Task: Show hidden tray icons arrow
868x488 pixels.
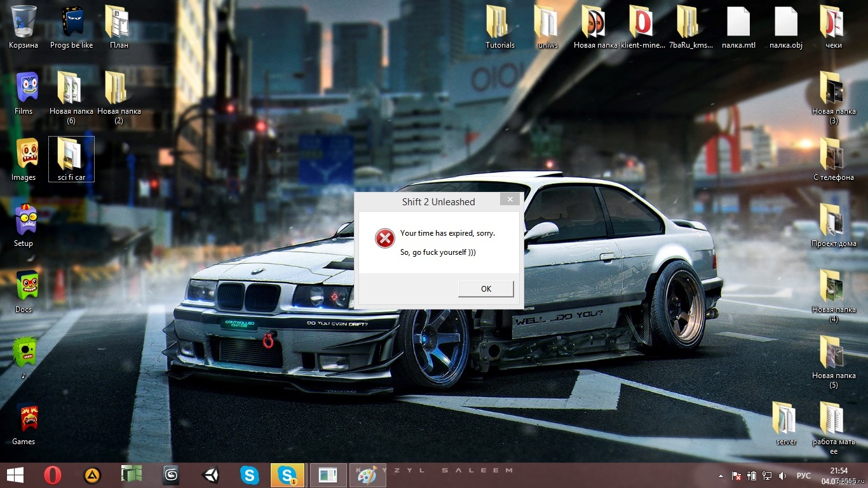Action: click(x=721, y=475)
